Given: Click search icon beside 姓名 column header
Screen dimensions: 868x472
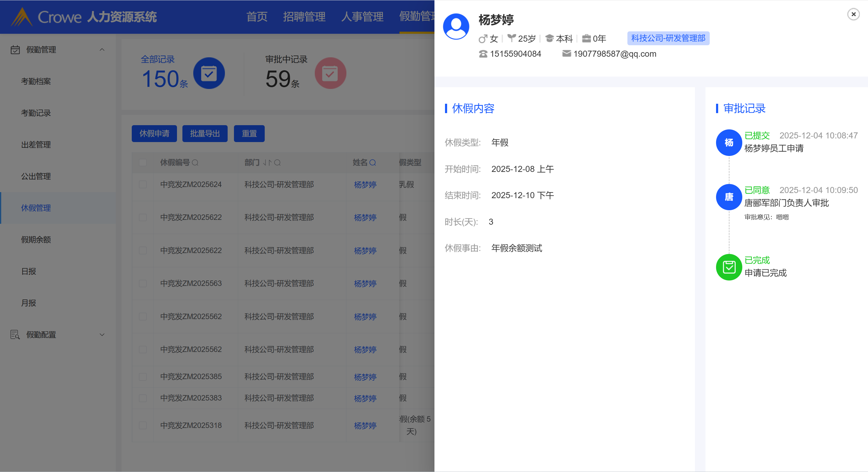Looking at the screenshot, I should [x=373, y=163].
